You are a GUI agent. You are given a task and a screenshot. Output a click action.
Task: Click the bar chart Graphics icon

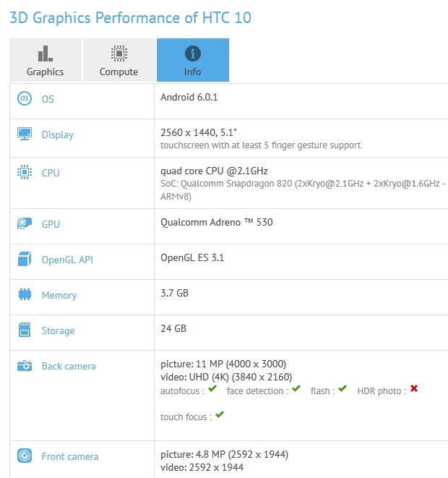46,54
